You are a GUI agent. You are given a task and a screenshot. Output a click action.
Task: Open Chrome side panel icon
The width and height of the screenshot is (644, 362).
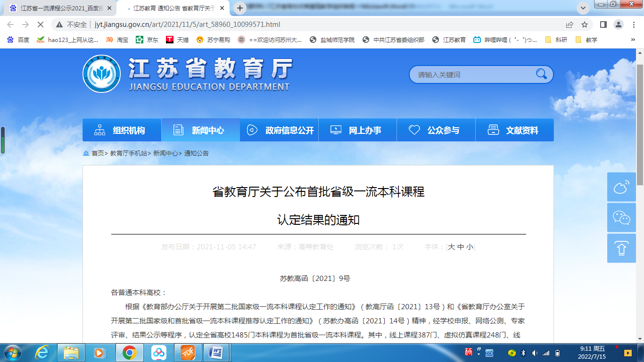coord(603,25)
